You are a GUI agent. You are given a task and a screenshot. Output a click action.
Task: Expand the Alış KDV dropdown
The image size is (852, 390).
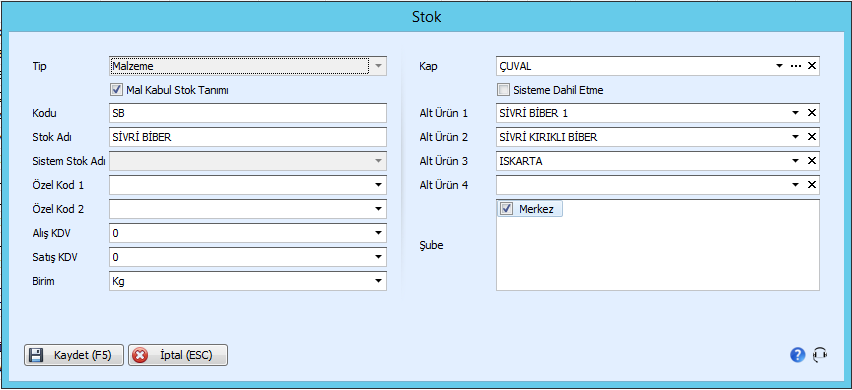pyautogui.click(x=379, y=233)
